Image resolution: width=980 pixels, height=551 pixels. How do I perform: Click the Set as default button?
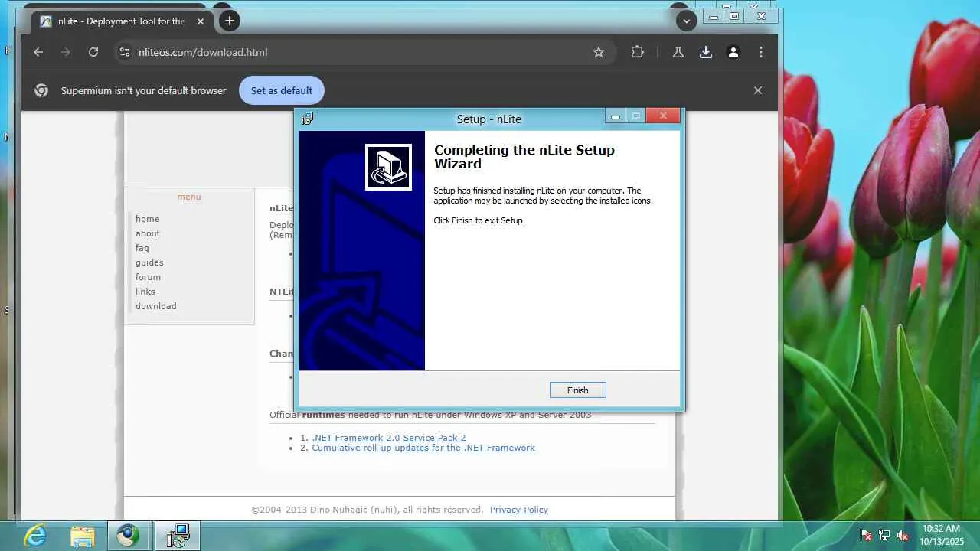point(282,90)
